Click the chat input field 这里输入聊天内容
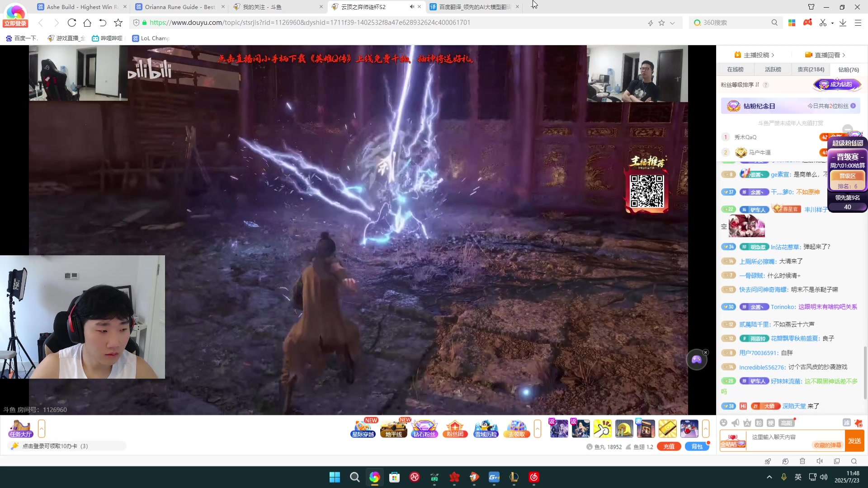 click(x=795, y=441)
